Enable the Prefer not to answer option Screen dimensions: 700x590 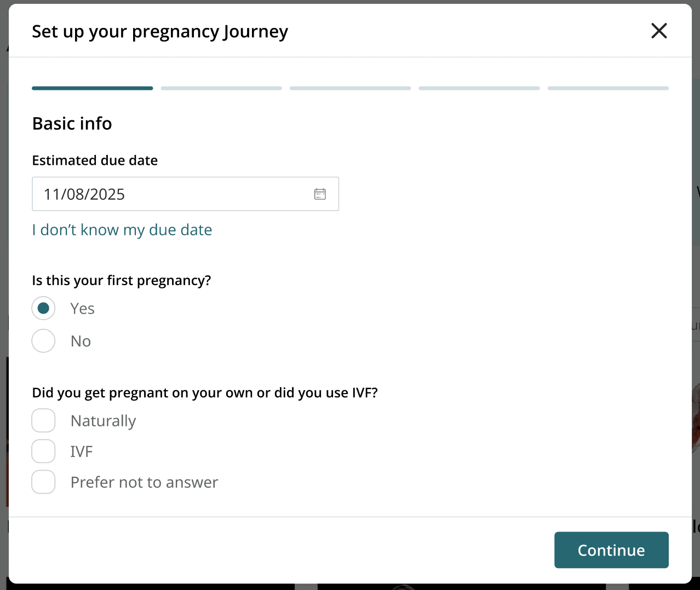(44, 482)
